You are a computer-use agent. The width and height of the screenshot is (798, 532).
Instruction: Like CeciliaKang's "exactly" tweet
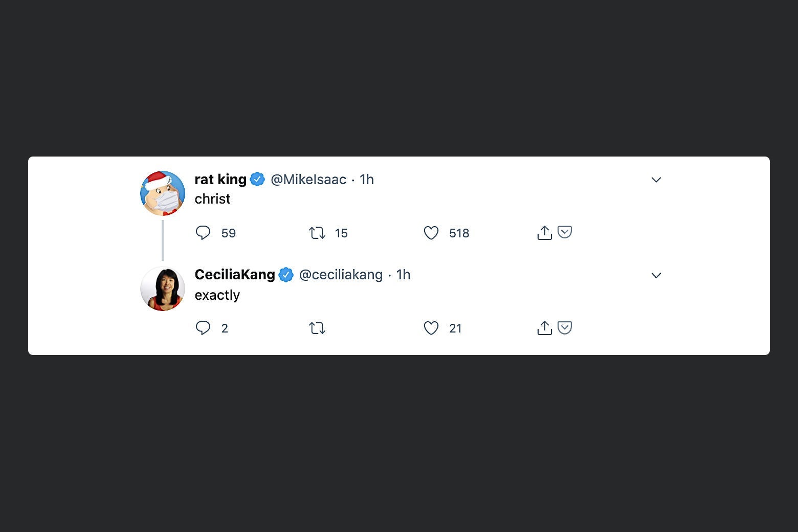[x=431, y=328]
